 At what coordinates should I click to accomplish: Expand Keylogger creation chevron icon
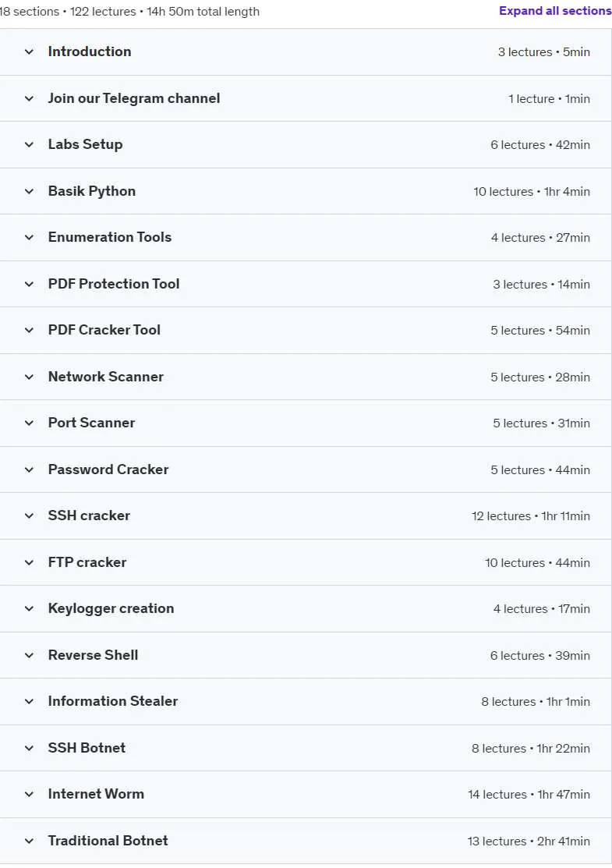30,609
